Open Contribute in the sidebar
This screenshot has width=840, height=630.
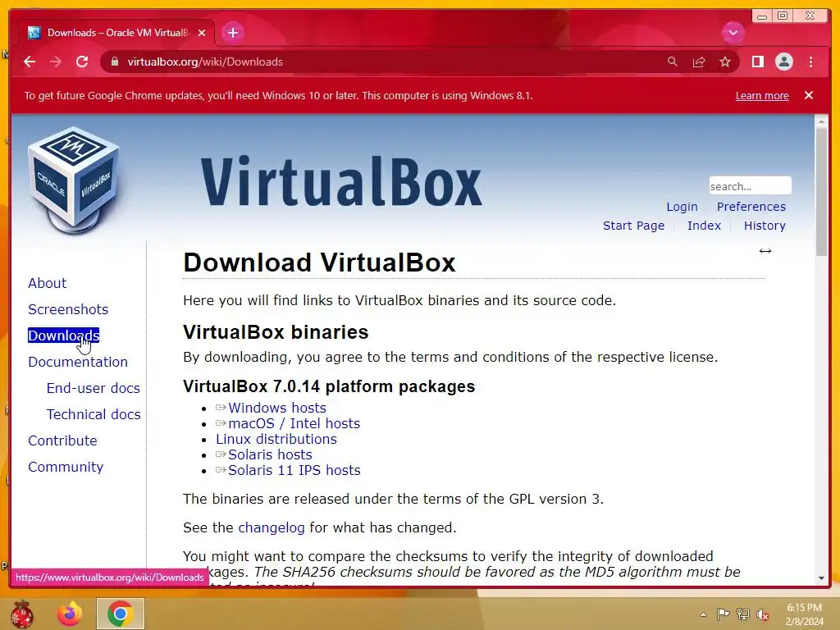click(x=62, y=441)
